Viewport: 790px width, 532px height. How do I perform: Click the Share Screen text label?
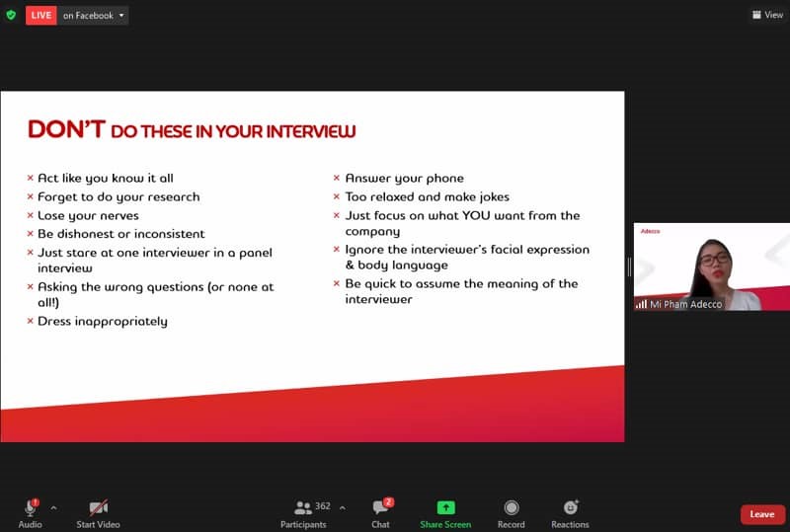point(445,524)
